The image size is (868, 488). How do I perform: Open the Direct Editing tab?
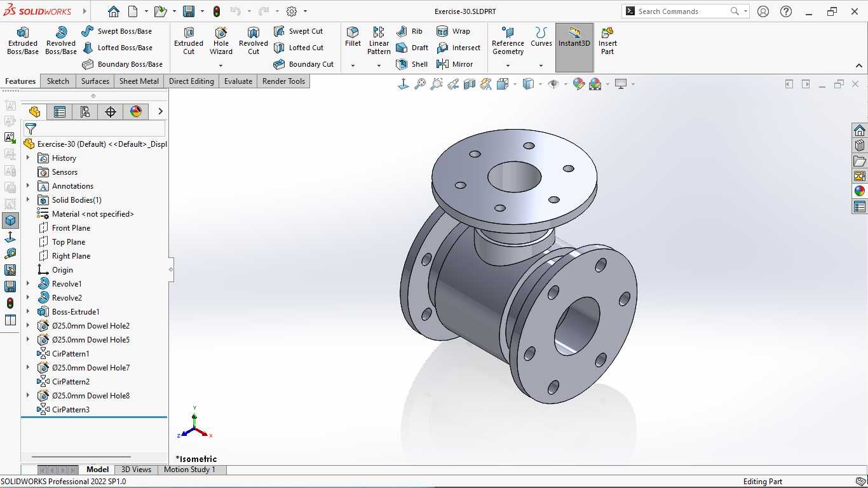pyautogui.click(x=191, y=81)
